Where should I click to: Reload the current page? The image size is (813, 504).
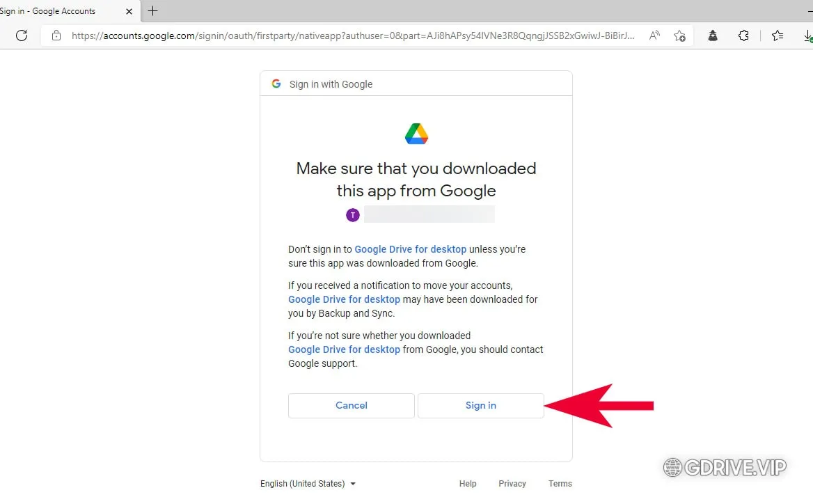point(21,36)
